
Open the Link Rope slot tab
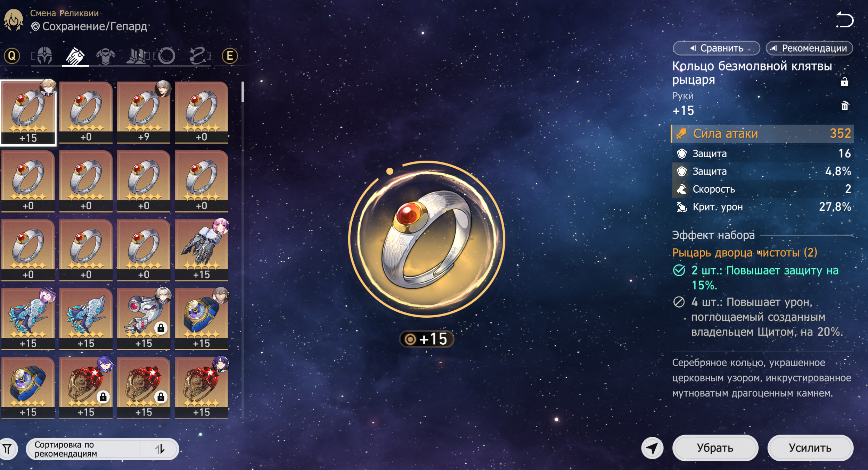(x=198, y=56)
